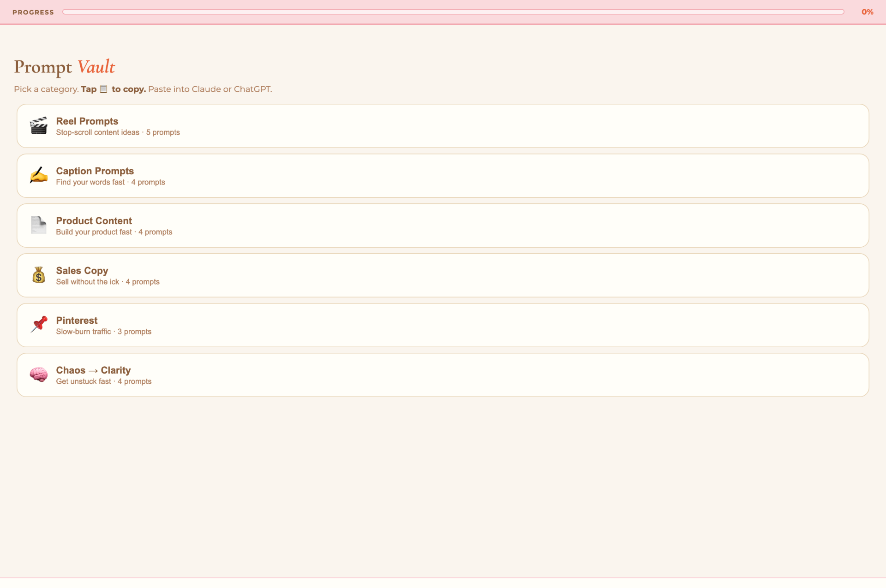
Task: Click the PROGRESS label
Action: (33, 12)
